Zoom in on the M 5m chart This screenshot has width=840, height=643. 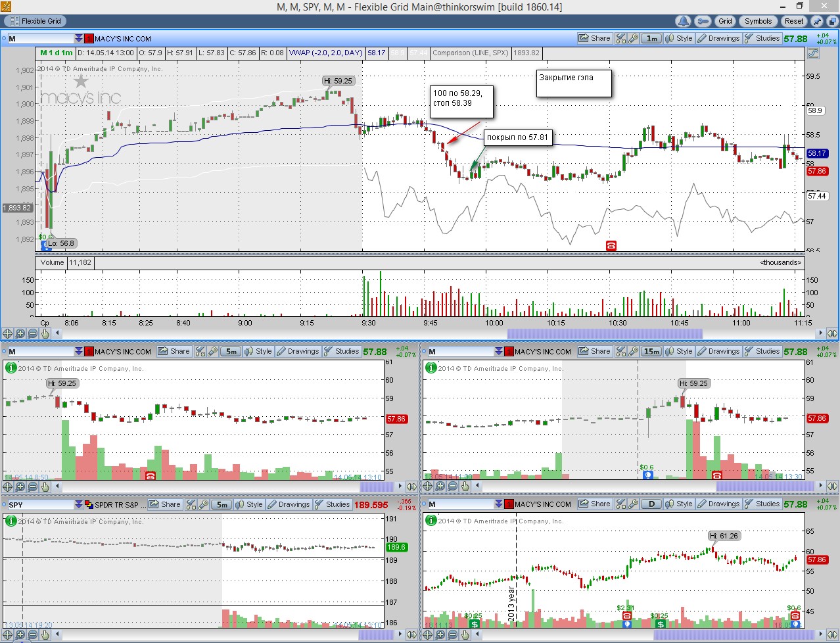(20, 487)
